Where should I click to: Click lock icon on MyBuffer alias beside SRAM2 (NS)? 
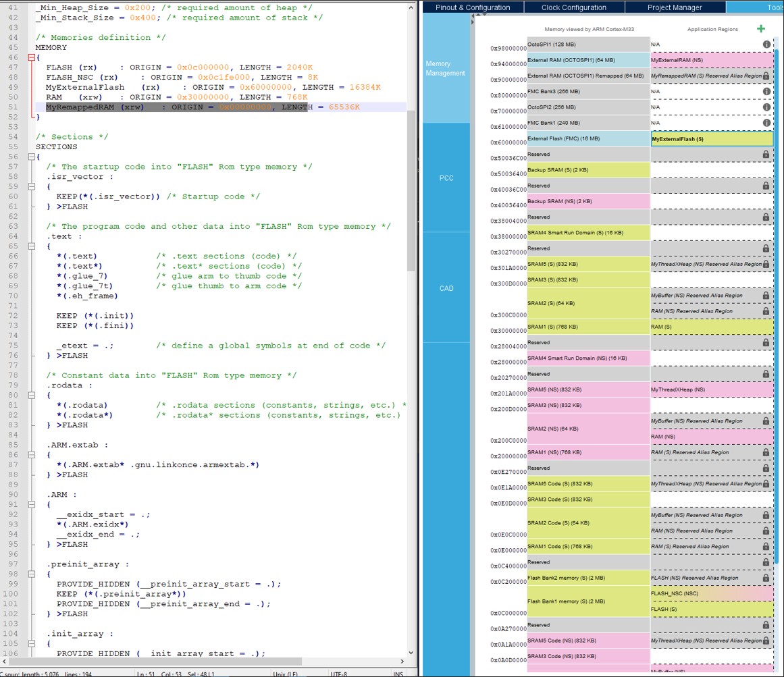[x=766, y=421]
